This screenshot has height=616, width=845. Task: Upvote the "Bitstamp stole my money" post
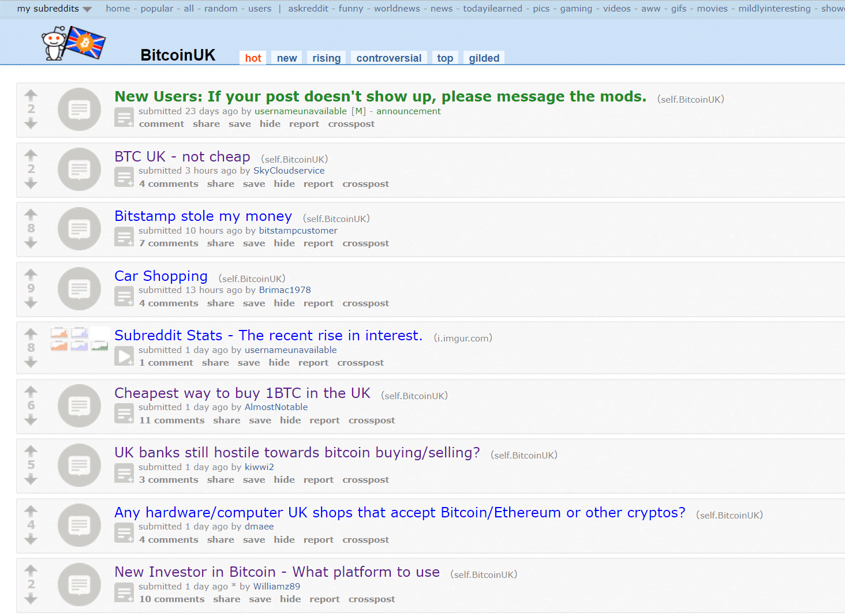click(31, 215)
